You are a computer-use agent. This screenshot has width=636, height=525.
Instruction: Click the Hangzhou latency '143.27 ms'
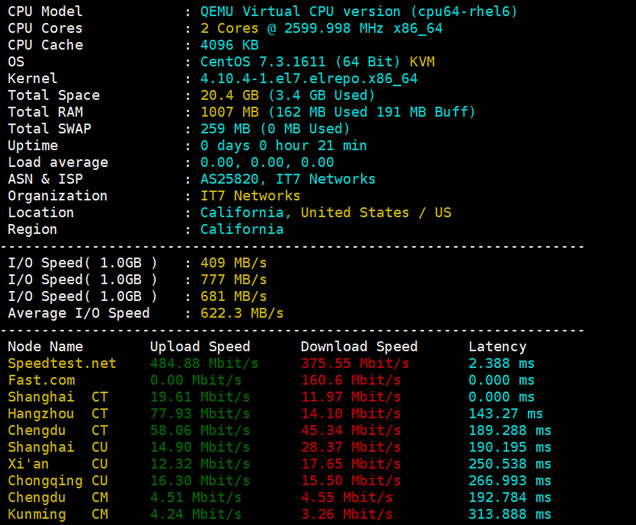pos(506,413)
